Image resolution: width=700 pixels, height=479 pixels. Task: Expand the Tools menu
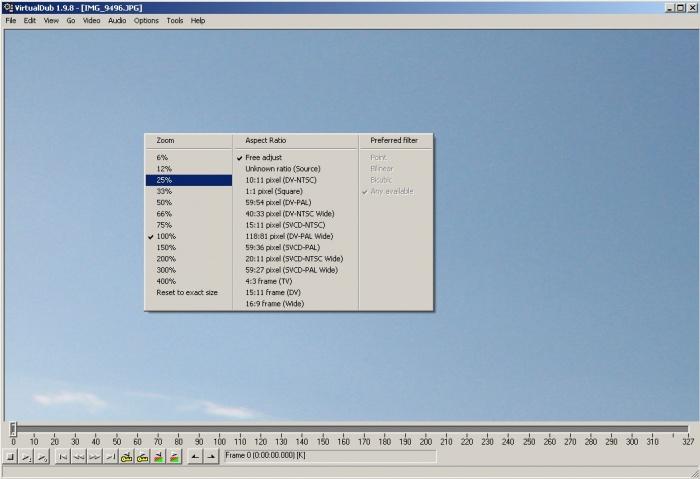click(x=175, y=20)
